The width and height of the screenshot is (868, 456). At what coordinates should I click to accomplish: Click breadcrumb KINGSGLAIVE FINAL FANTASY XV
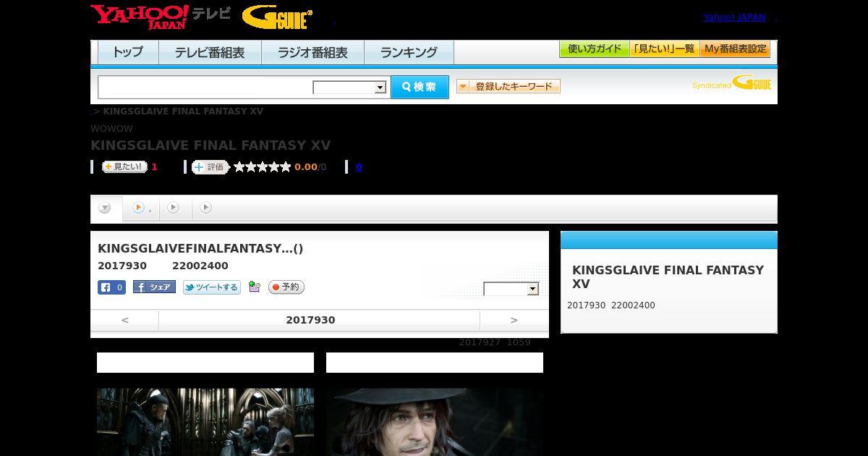[x=183, y=111]
